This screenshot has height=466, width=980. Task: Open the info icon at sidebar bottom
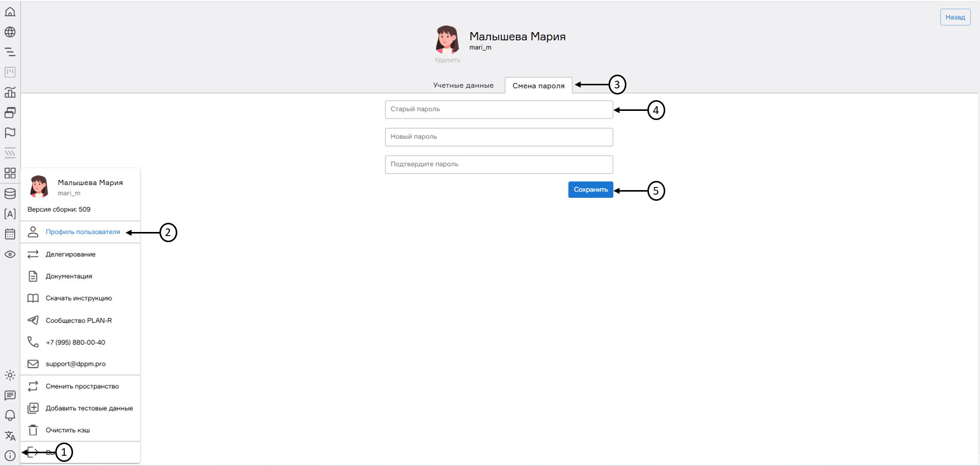(x=10, y=455)
